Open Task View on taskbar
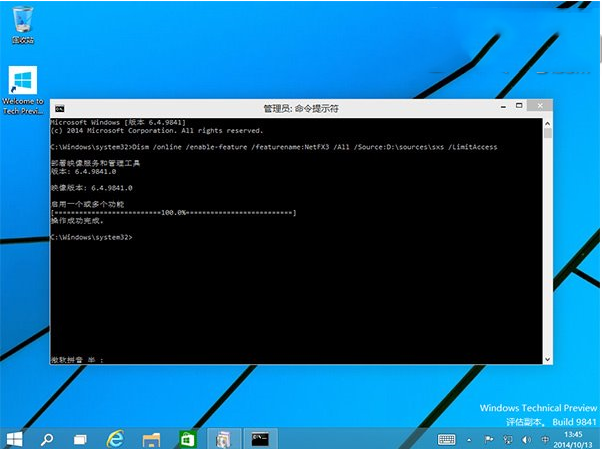The height and width of the screenshot is (449, 602). tap(80, 439)
